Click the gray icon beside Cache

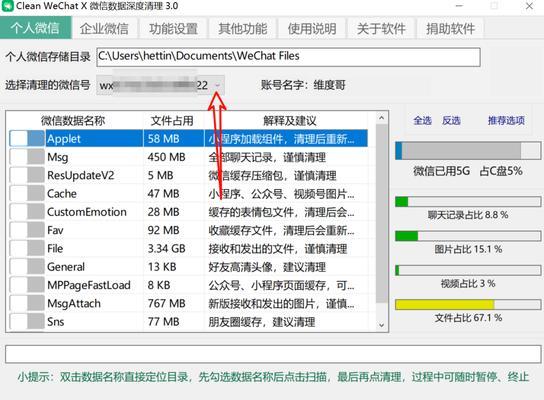coord(36,194)
